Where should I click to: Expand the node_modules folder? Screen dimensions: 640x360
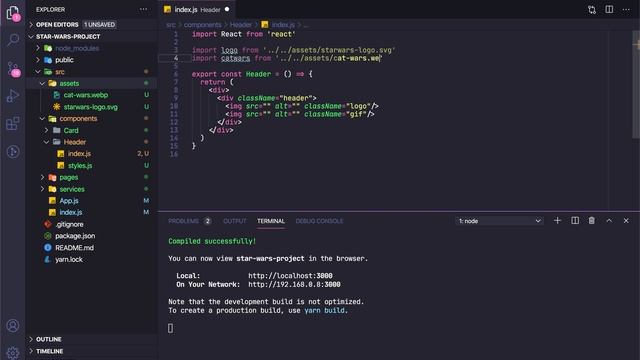pyautogui.click(x=77, y=48)
